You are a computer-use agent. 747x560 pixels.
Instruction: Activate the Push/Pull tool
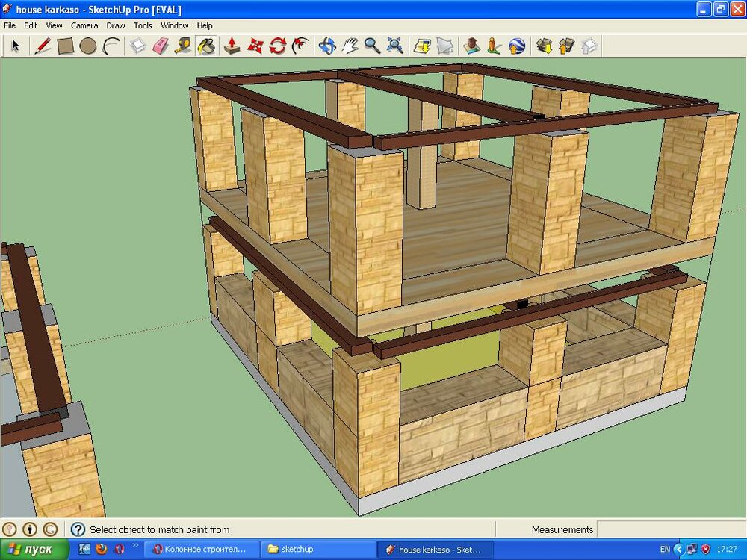click(x=232, y=46)
